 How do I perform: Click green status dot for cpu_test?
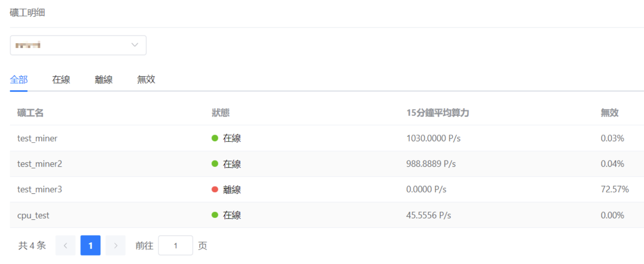[x=215, y=215]
